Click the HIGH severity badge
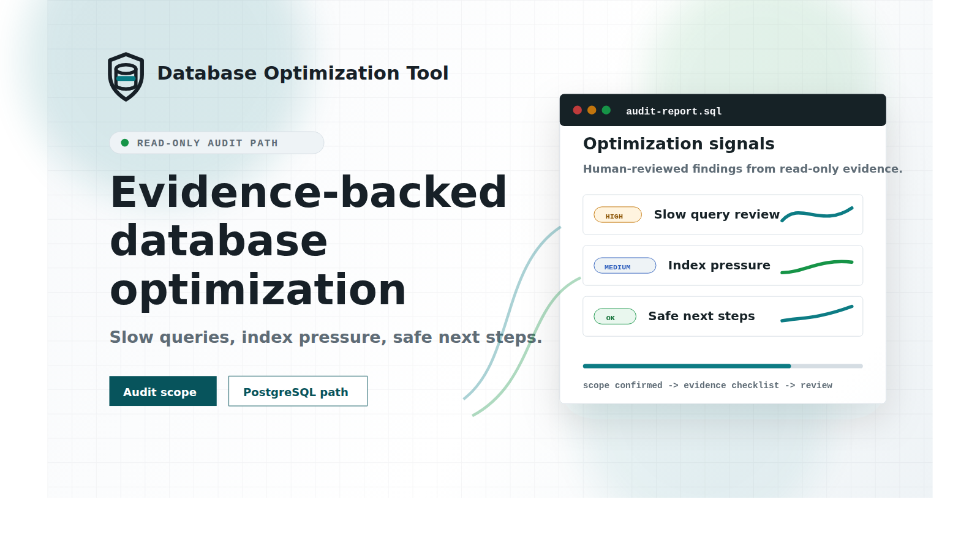 tap(618, 215)
